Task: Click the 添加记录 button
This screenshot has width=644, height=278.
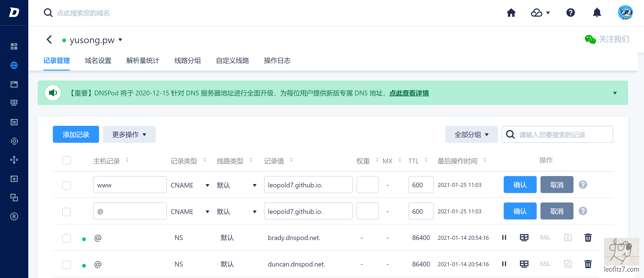Action: 75,135
